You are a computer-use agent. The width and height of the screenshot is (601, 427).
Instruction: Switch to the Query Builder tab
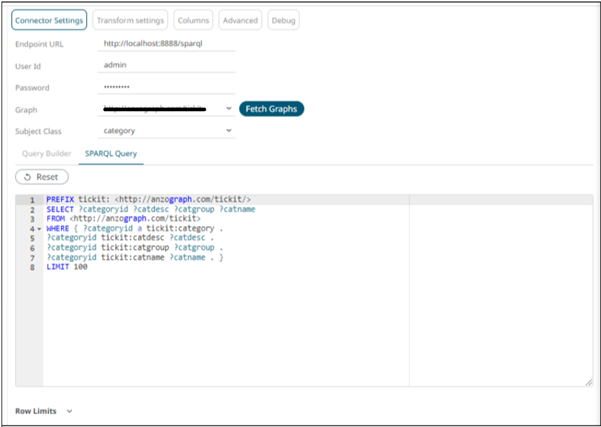[47, 153]
